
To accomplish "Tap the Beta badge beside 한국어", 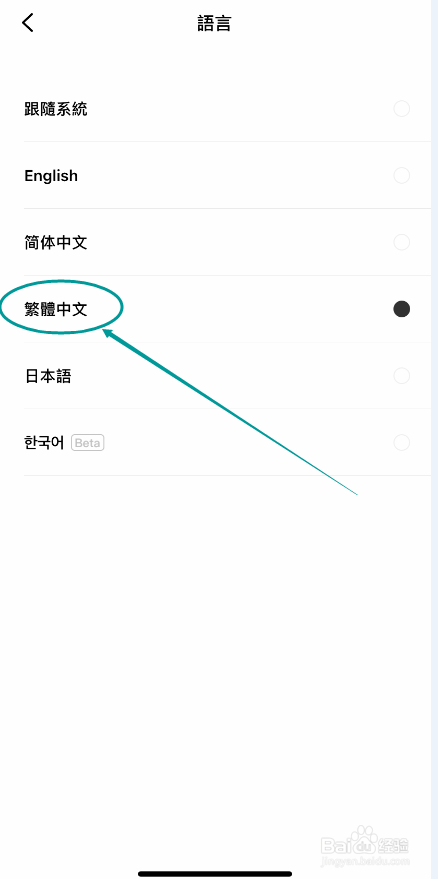I will (x=87, y=443).
